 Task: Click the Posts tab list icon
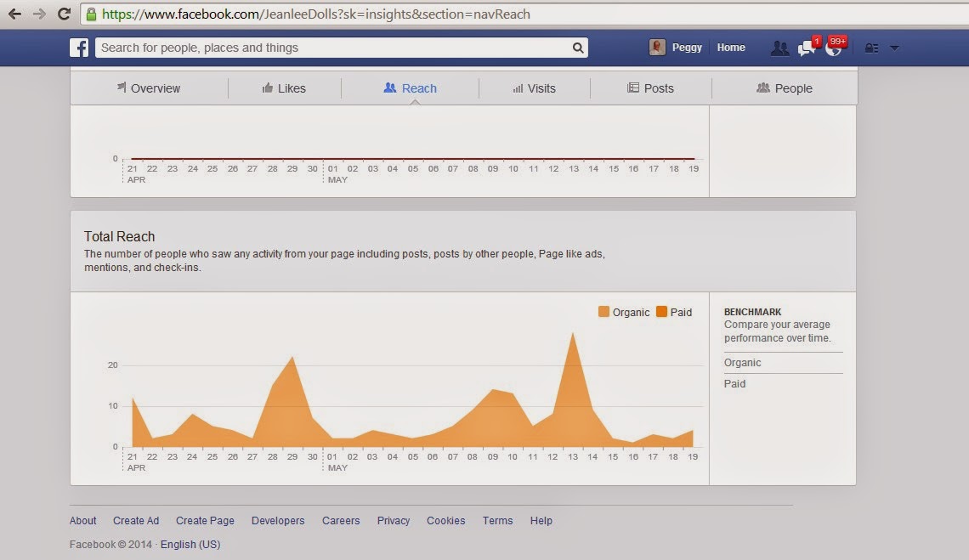[632, 88]
